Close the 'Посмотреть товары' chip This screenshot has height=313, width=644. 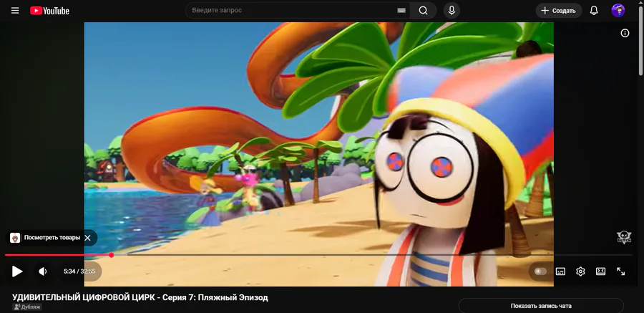87,238
